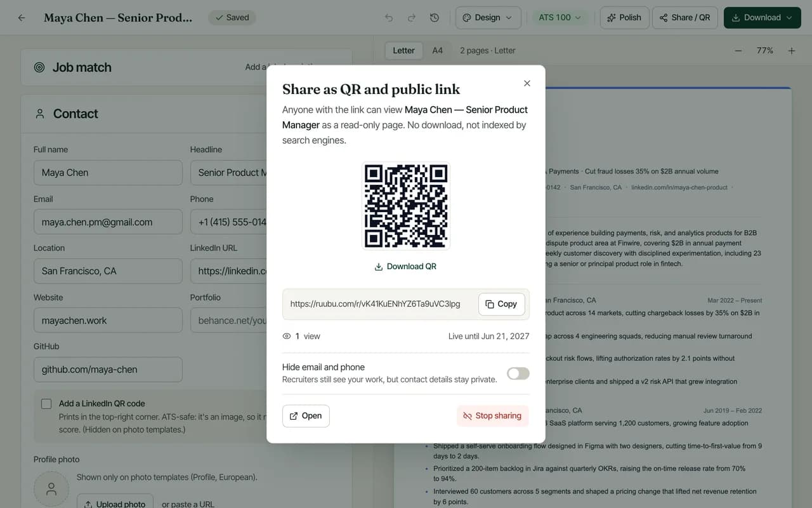This screenshot has width=812, height=508.
Task: Click the profile photo placeholder avatar
Action: 51,489
